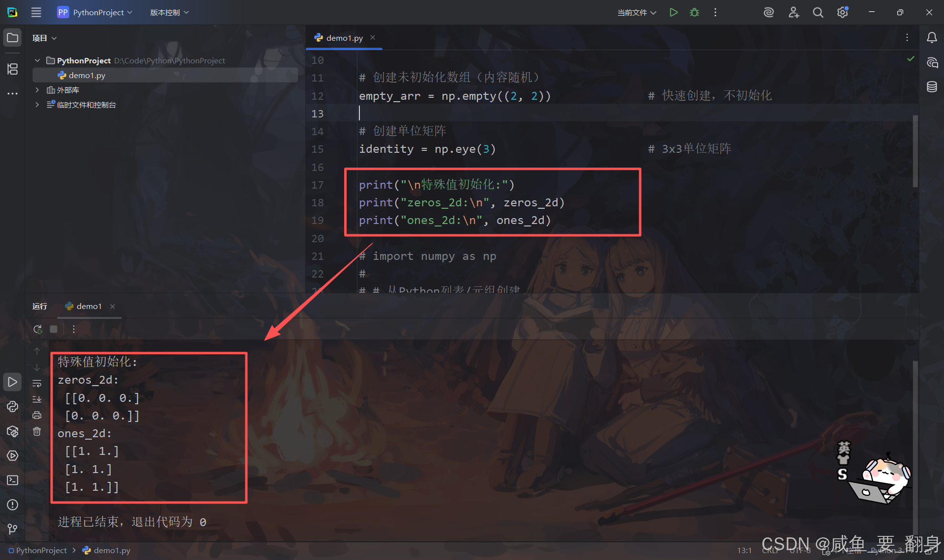Viewport: 944px width, 560px height.
Task: Toggle scroll to end of output
Action: pyautogui.click(x=37, y=399)
